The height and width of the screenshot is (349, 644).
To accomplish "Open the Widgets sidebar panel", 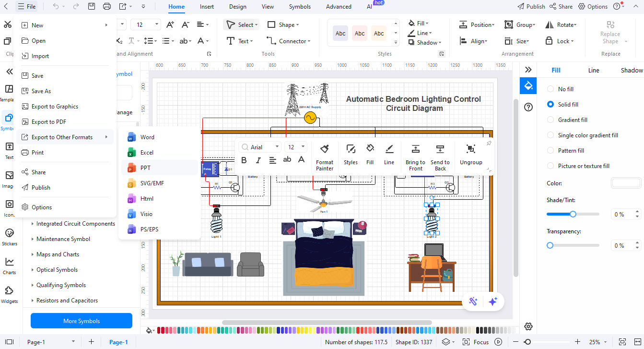I will pos(9,294).
